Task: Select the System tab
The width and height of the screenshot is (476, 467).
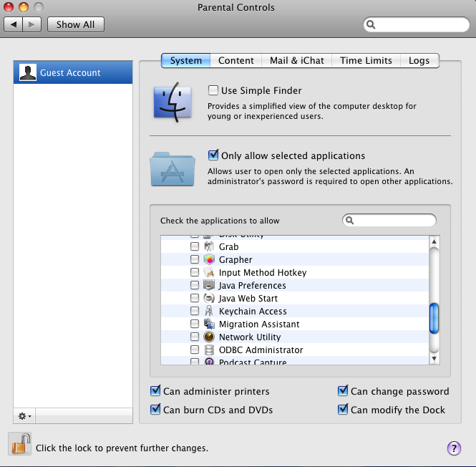Action: 186,60
